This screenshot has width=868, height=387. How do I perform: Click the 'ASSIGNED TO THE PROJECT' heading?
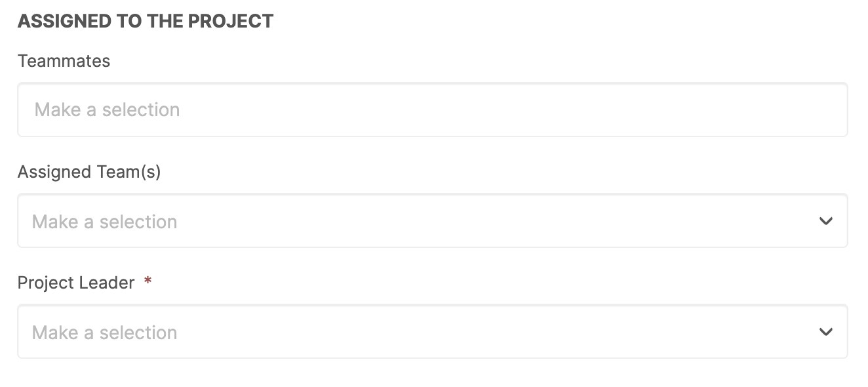146,21
